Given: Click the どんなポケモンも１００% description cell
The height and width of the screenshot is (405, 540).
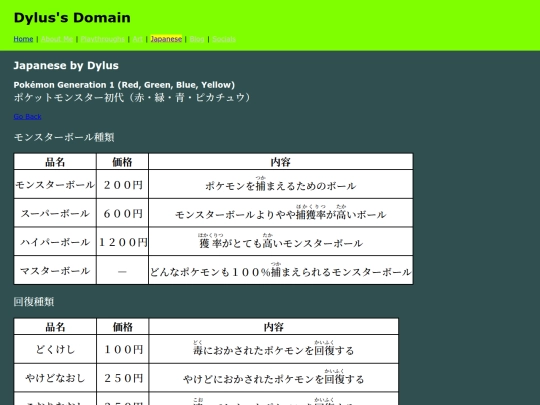Looking at the screenshot, I should click(x=281, y=270).
